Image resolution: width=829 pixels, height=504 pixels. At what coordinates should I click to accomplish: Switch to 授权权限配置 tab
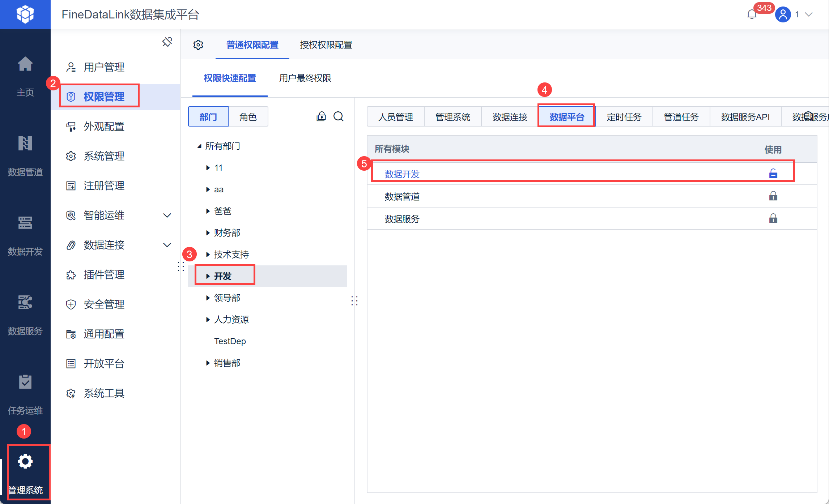tap(326, 45)
